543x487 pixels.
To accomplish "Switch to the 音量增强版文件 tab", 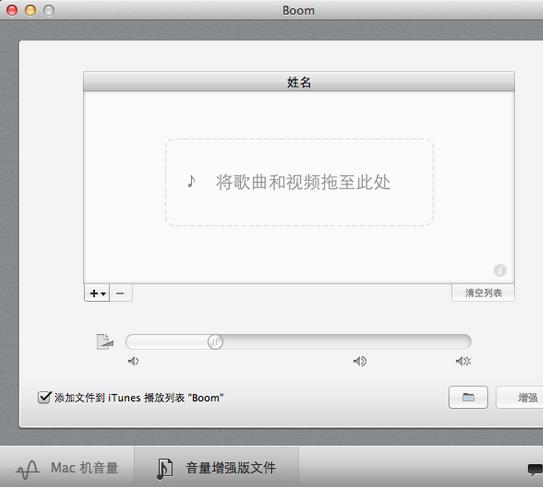I will click(x=216, y=468).
